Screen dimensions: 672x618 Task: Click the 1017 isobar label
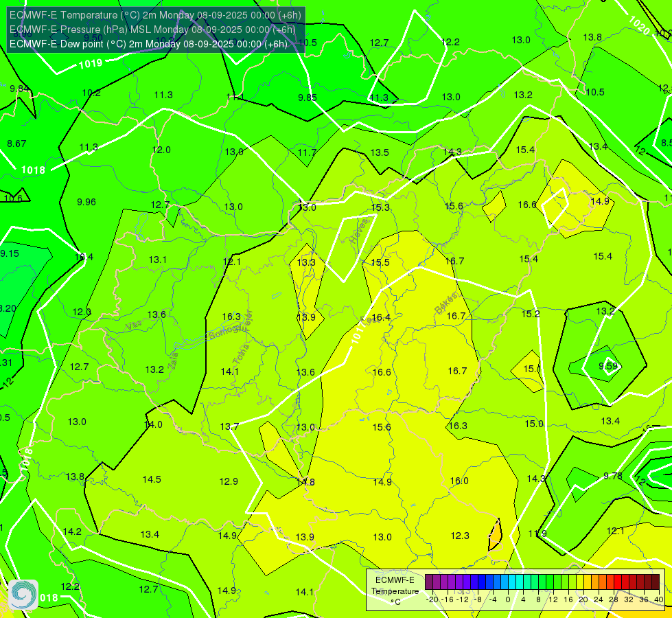(x=358, y=333)
